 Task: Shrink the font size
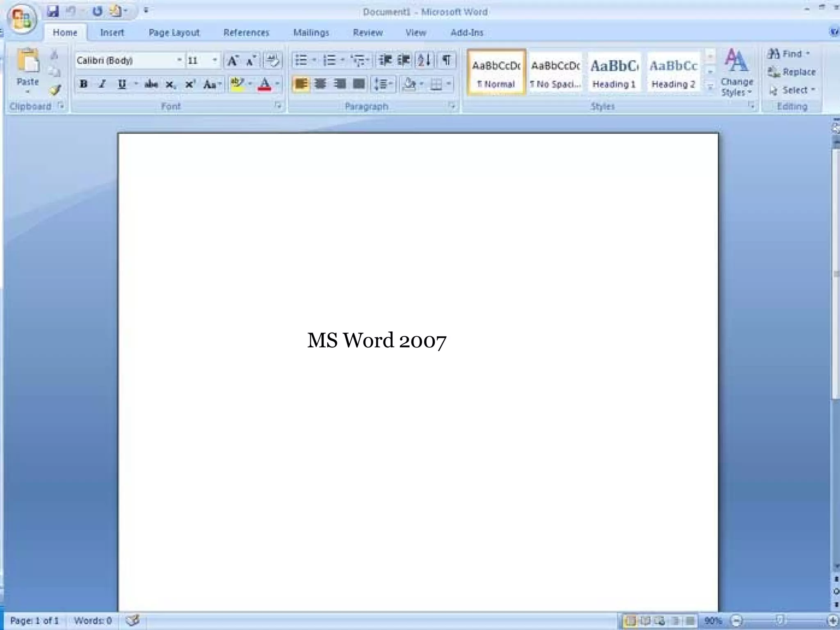coord(251,61)
